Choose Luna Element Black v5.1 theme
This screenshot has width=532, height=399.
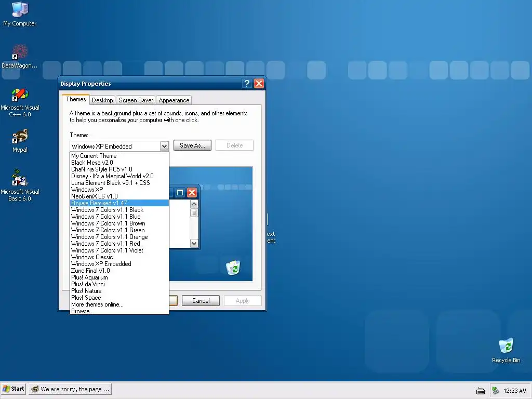[x=119, y=183]
